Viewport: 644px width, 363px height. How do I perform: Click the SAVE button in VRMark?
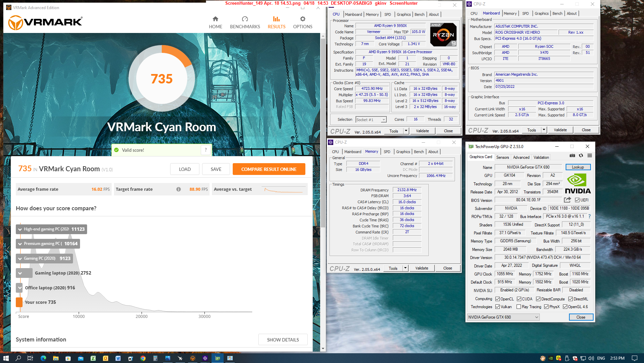(216, 169)
